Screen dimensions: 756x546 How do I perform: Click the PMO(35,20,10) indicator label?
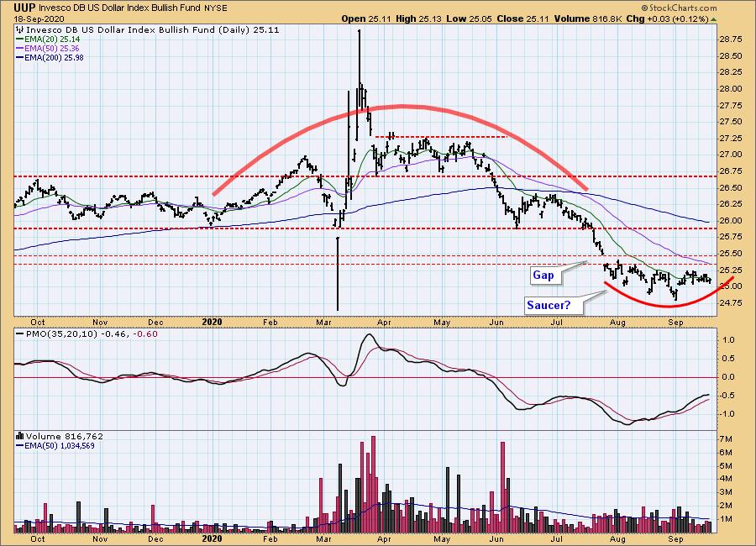tap(61, 333)
